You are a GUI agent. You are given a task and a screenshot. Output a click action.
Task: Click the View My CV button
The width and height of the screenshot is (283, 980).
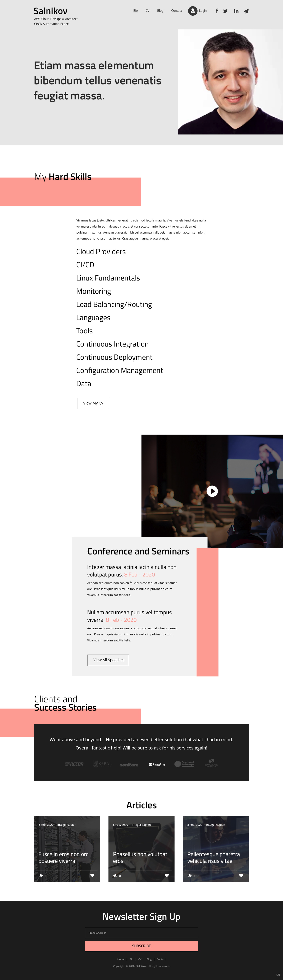pyautogui.click(x=93, y=403)
